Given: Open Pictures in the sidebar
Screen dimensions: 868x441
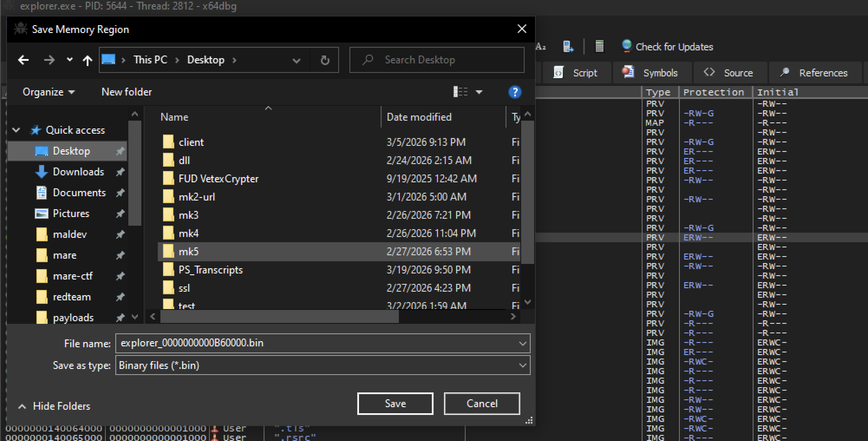Looking at the screenshot, I should point(71,214).
